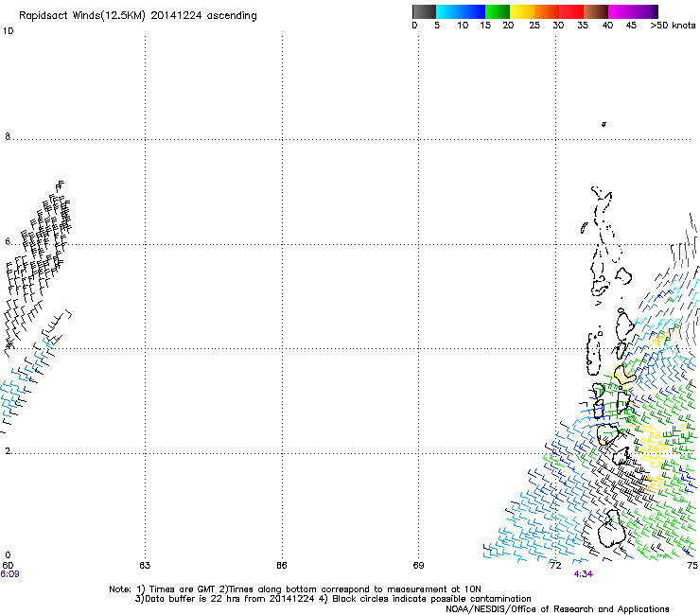700x615 pixels.
Task: Click the latitude "2" axis label
Action: click(8, 450)
